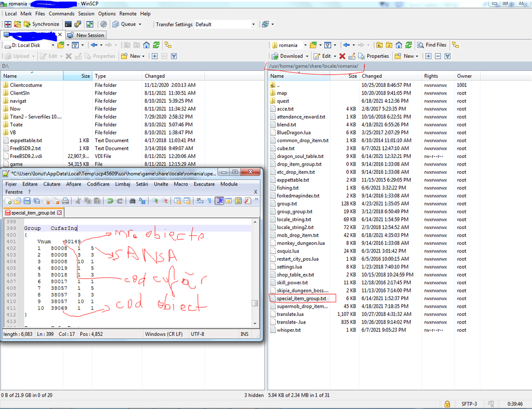
Task: Expand the remote Edit dropdown arrow
Action: point(335,56)
